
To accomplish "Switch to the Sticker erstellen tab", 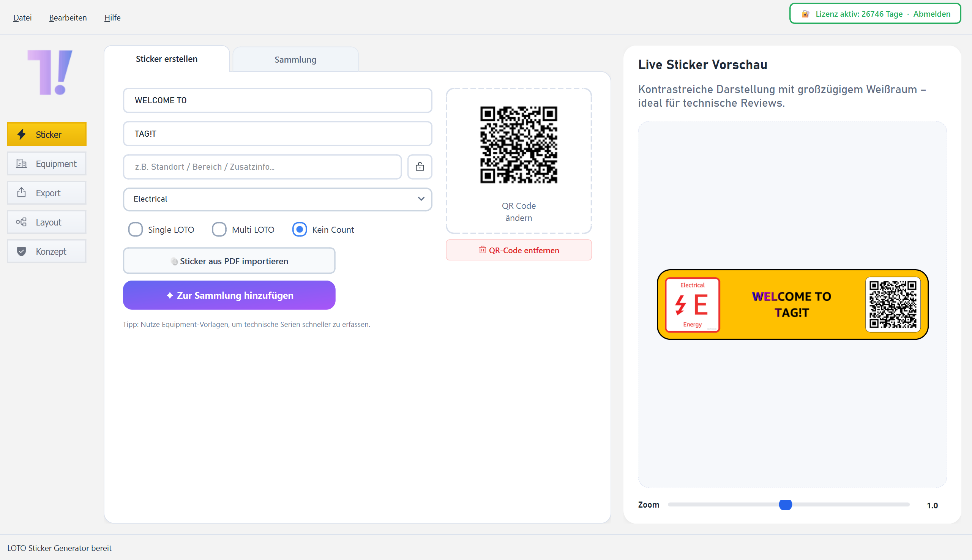I will tap(167, 59).
